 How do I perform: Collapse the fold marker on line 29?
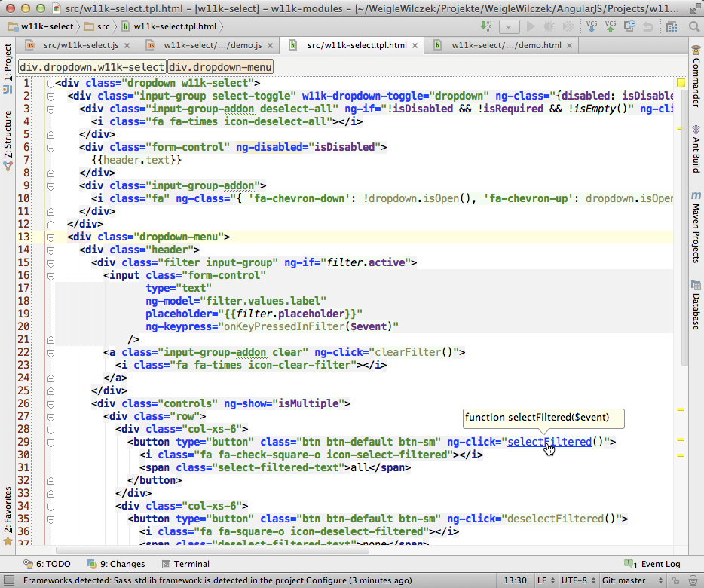coord(51,442)
